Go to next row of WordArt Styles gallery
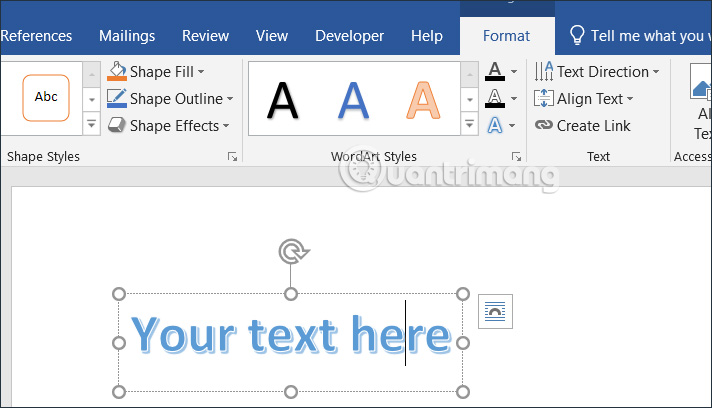 coord(470,99)
